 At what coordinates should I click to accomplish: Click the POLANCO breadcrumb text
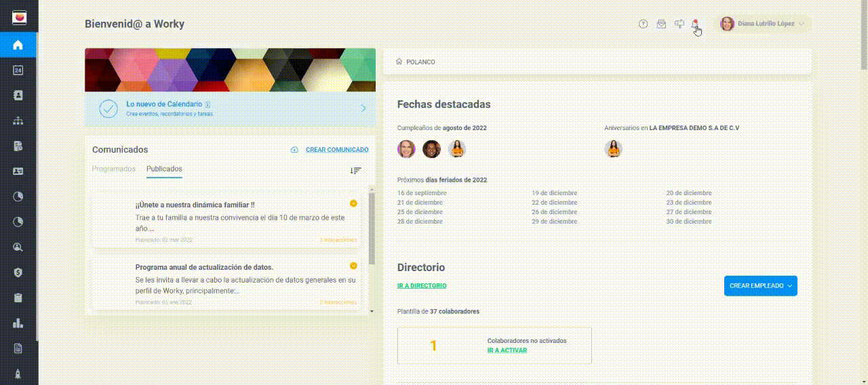pyautogui.click(x=420, y=62)
